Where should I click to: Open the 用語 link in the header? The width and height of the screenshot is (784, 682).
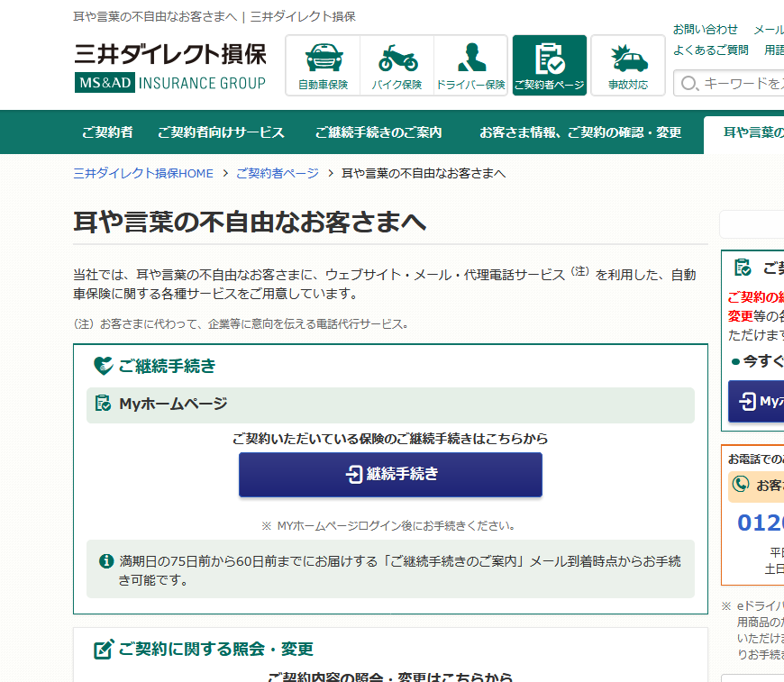[774, 50]
